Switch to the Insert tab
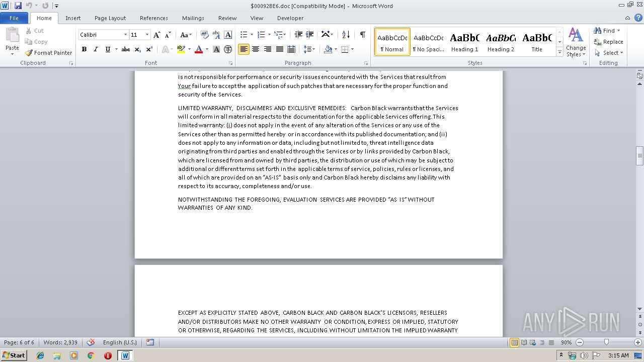The image size is (644, 362). point(73,18)
